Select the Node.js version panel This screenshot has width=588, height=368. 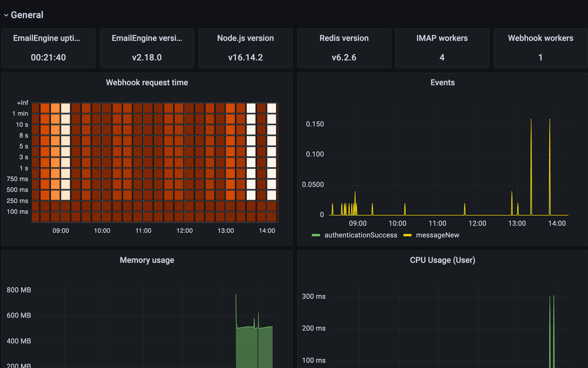click(245, 48)
